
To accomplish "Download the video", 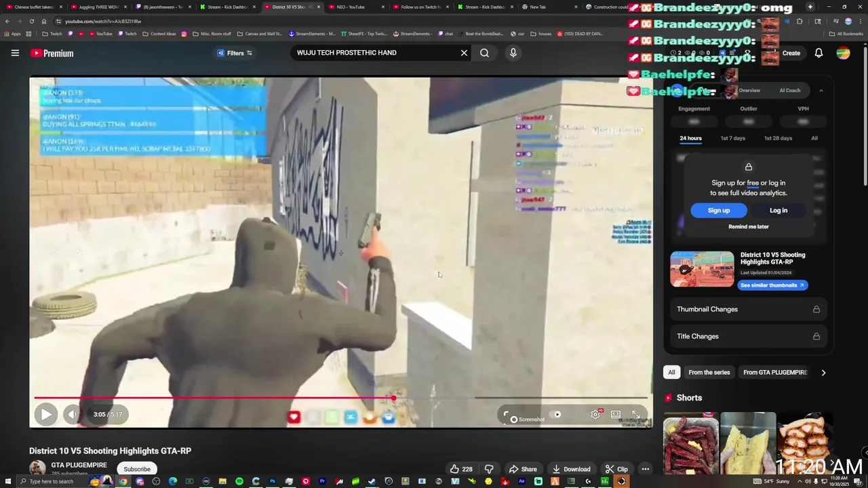I will [x=571, y=469].
